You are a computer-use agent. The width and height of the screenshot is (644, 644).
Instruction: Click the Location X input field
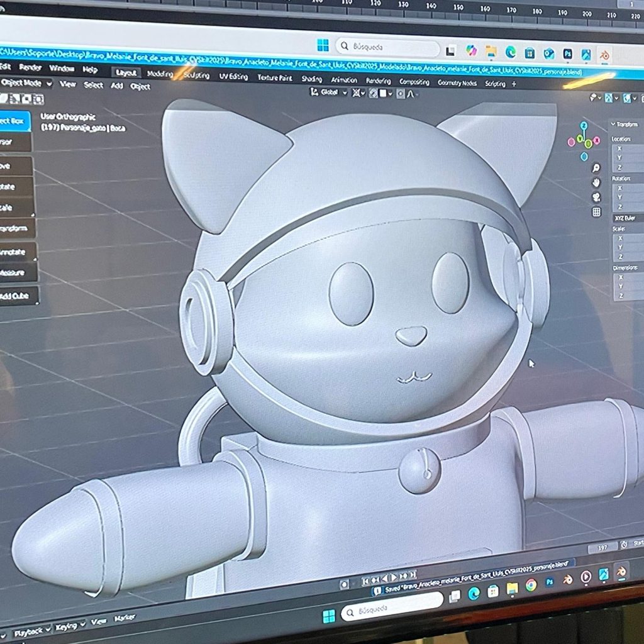coord(628,148)
